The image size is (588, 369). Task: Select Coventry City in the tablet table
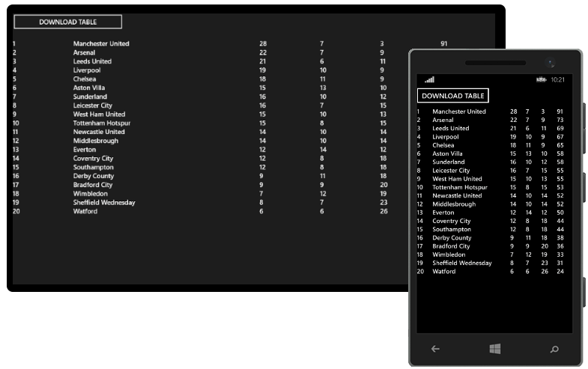pos(93,158)
